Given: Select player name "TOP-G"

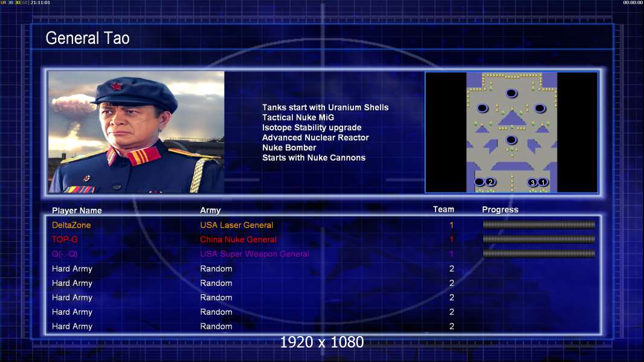Looking at the screenshot, I should tap(65, 240).
